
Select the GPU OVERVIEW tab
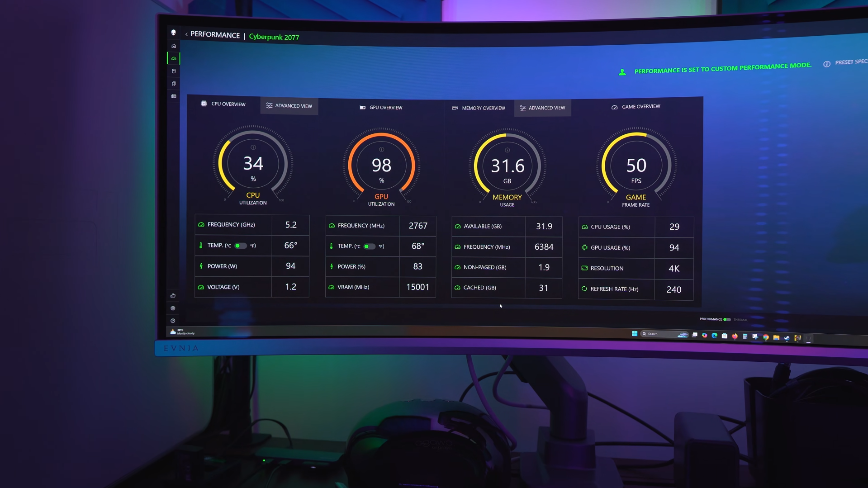381,108
